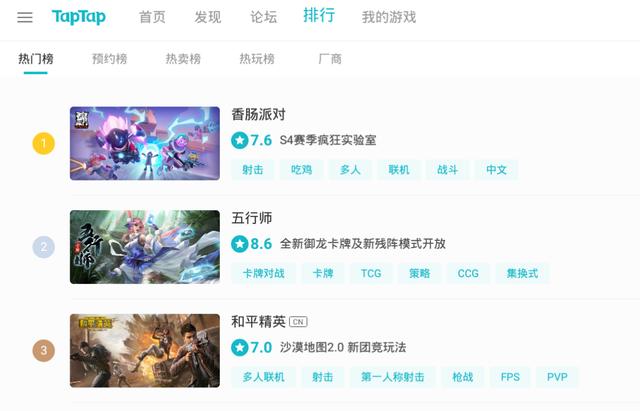Switch to the 热卖榜 tab
The image size is (640, 411).
pos(183,59)
